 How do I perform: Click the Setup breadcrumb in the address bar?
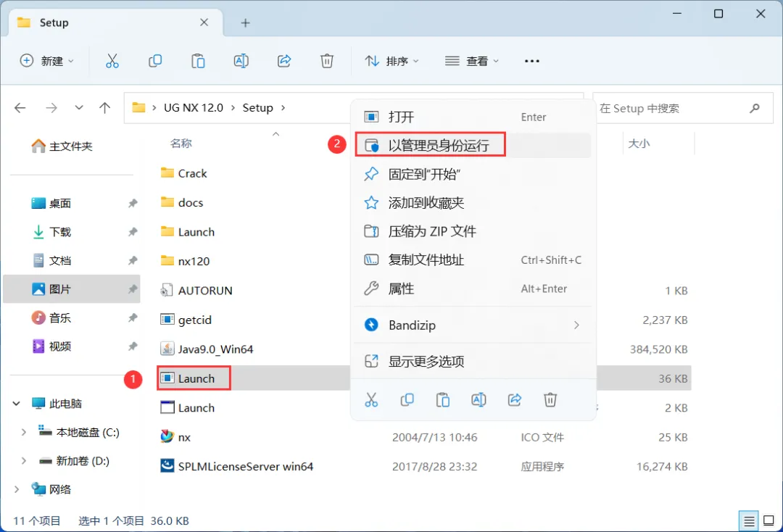(x=257, y=108)
